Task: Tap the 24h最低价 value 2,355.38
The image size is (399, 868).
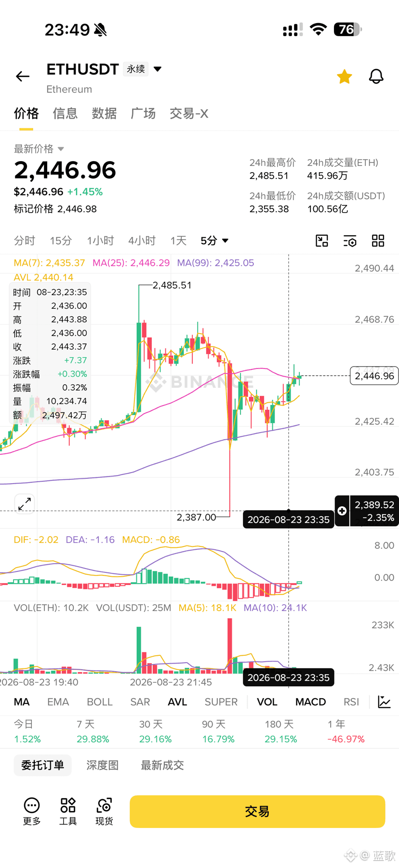Action: (269, 209)
